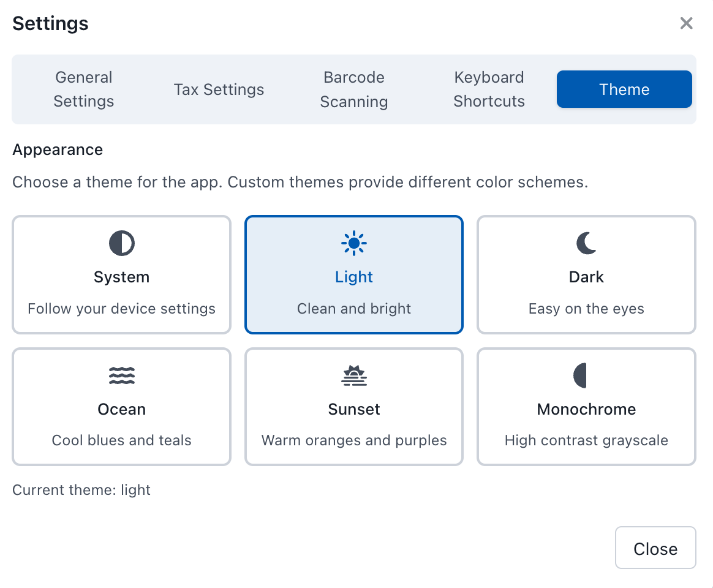
Task: Open the General Settings tab
Action: pyautogui.click(x=84, y=89)
